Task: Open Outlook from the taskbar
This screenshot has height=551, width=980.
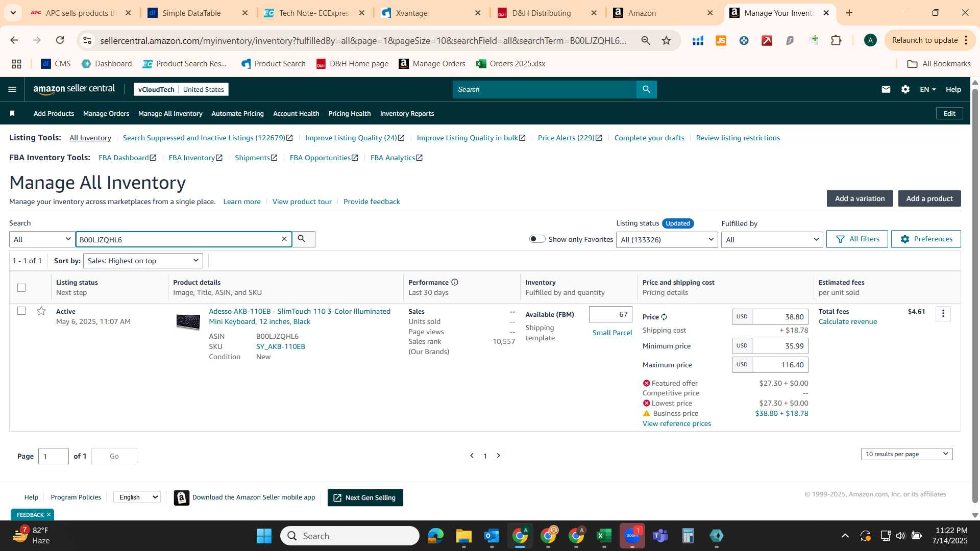Action: (x=492, y=536)
